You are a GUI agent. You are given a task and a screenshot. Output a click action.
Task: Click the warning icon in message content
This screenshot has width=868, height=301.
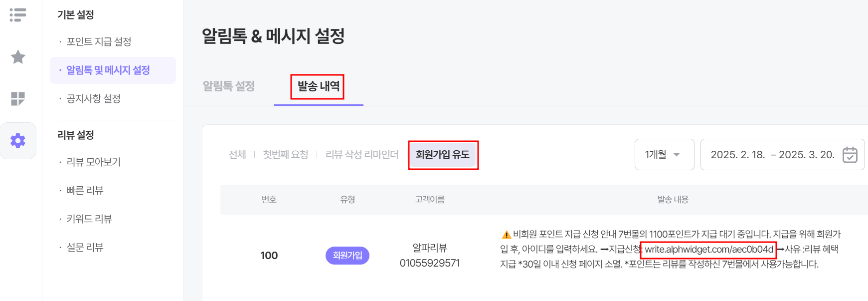point(506,235)
